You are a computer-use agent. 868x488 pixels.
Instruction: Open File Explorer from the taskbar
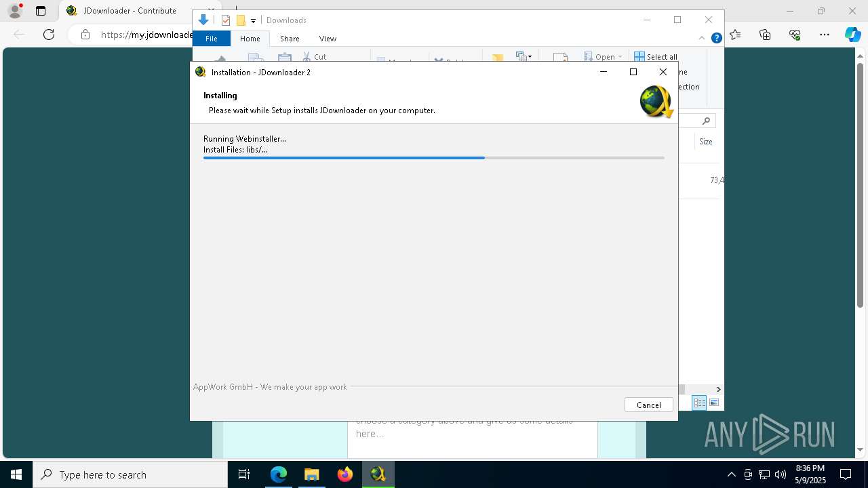click(x=311, y=474)
